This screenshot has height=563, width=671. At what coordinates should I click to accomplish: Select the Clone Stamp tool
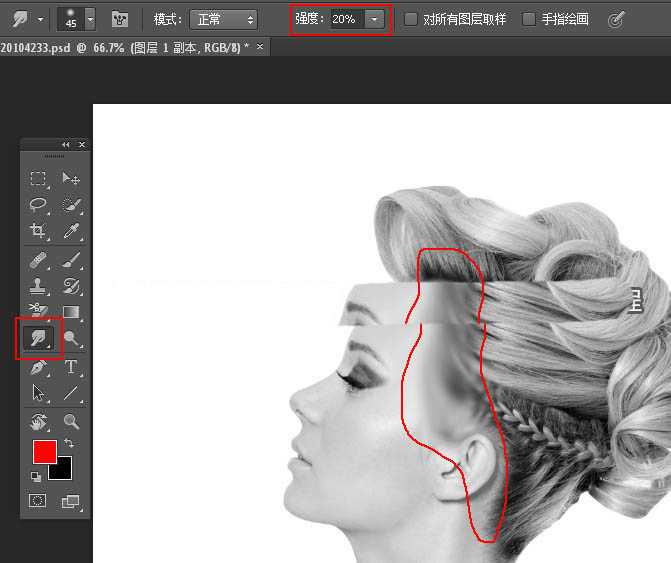point(38,287)
